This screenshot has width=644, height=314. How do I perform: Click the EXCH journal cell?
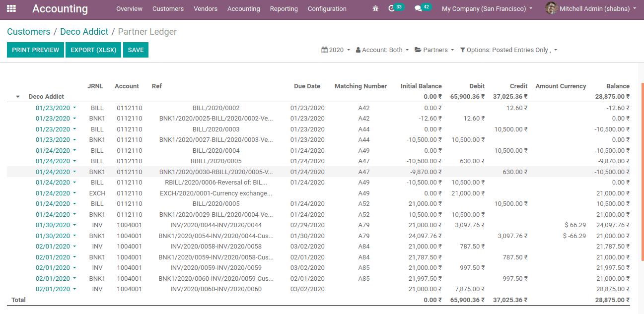[97, 193]
